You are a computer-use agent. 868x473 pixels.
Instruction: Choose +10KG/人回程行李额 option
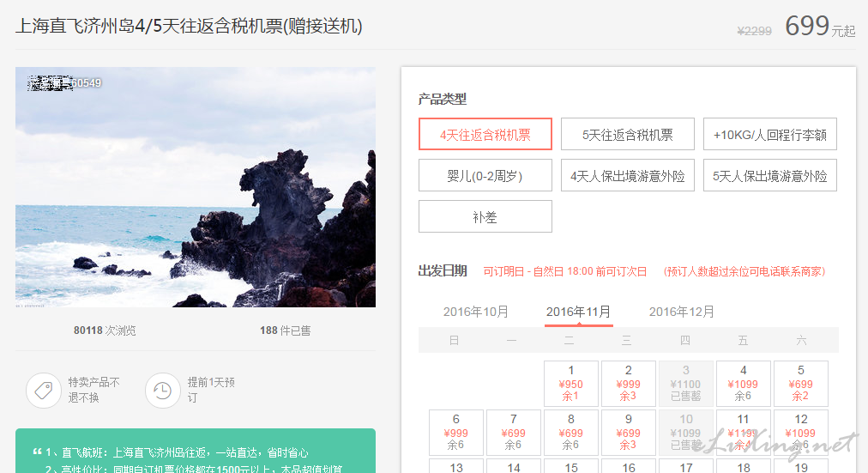pyautogui.click(x=769, y=134)
